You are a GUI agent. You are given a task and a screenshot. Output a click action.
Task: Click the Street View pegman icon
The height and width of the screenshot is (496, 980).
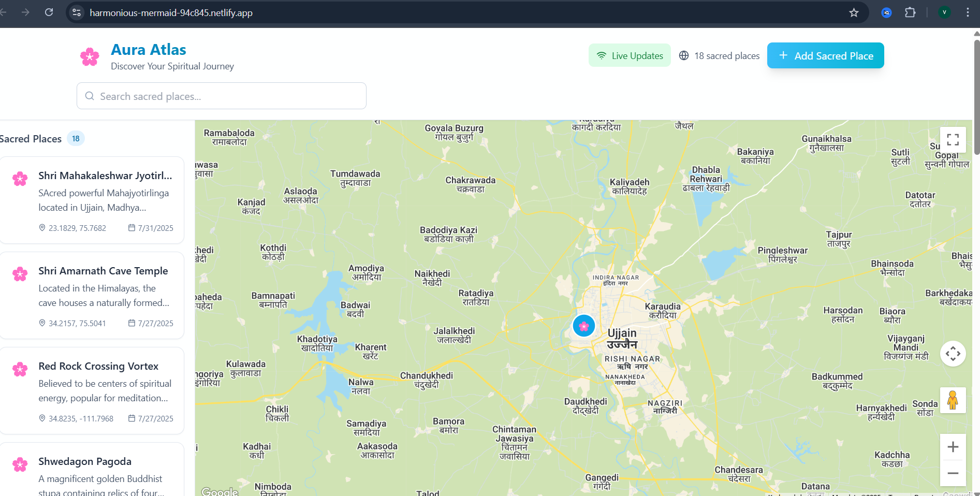(953, 400)
